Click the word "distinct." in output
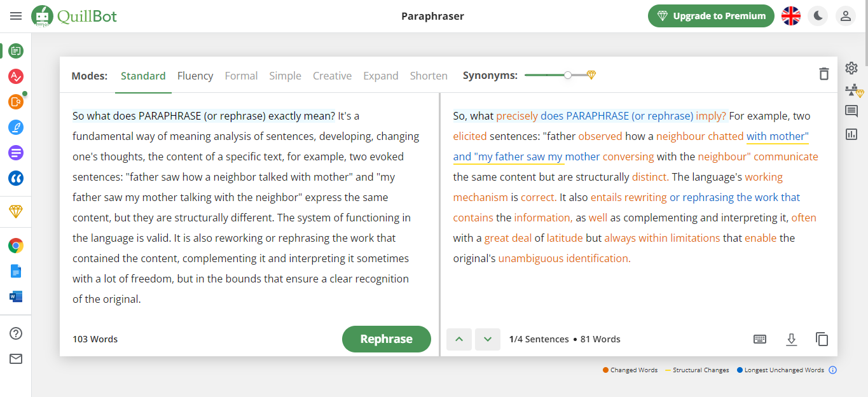 click(650, 177)
